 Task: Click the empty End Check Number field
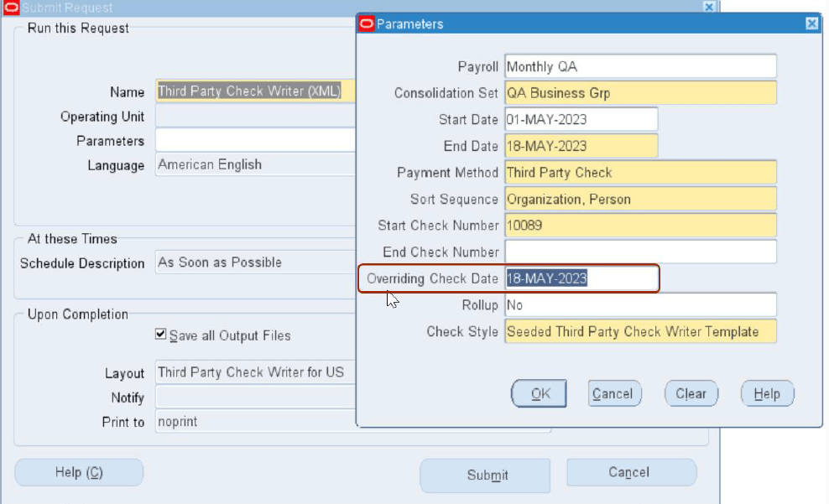click(640, 252)
